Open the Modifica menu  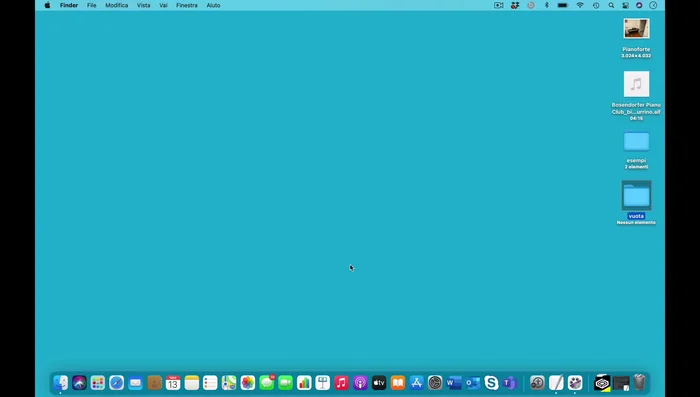click(x=117, y=5)
